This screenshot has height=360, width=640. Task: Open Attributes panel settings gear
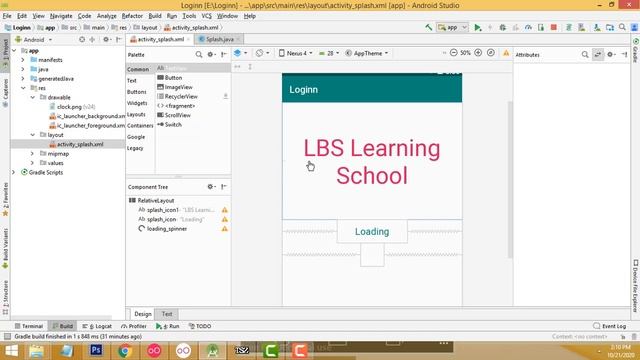coord(611,54)
